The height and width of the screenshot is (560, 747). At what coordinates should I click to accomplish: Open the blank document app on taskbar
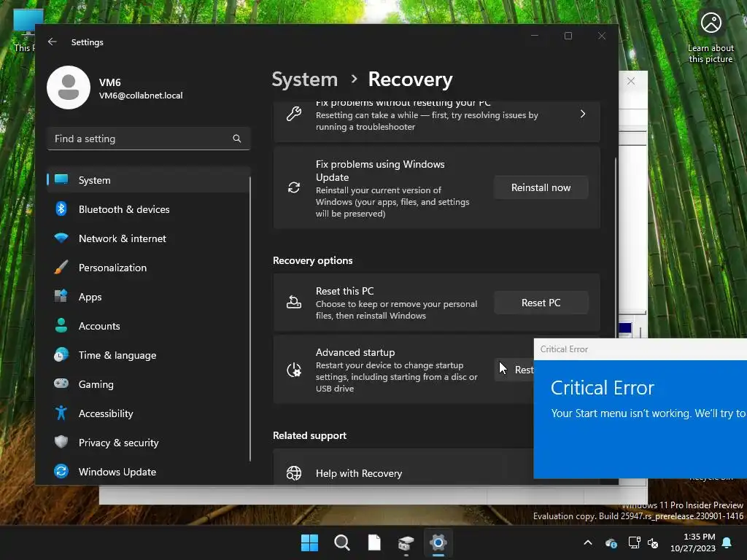pos(374,542)
